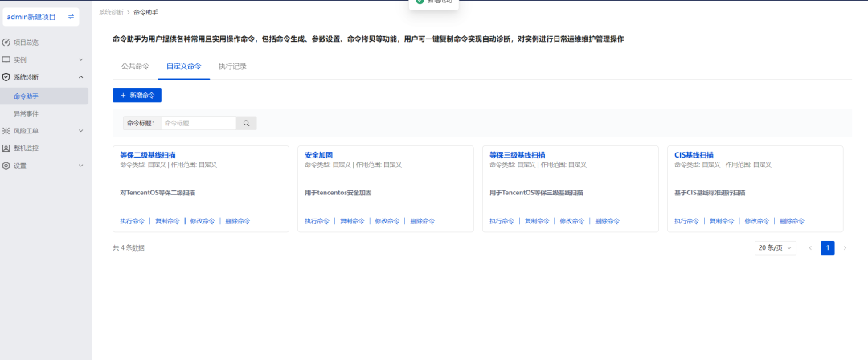This screenshot has width=868, height=360.
Task: Click the 新增命令 button
Action: click(x=137, y=95)
